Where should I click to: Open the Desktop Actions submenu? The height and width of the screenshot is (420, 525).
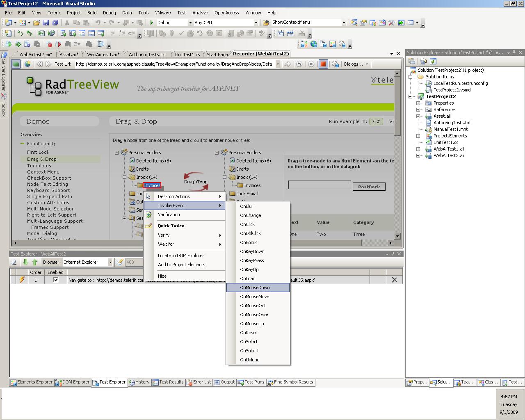pyautogui.click(x=184, y=196)
